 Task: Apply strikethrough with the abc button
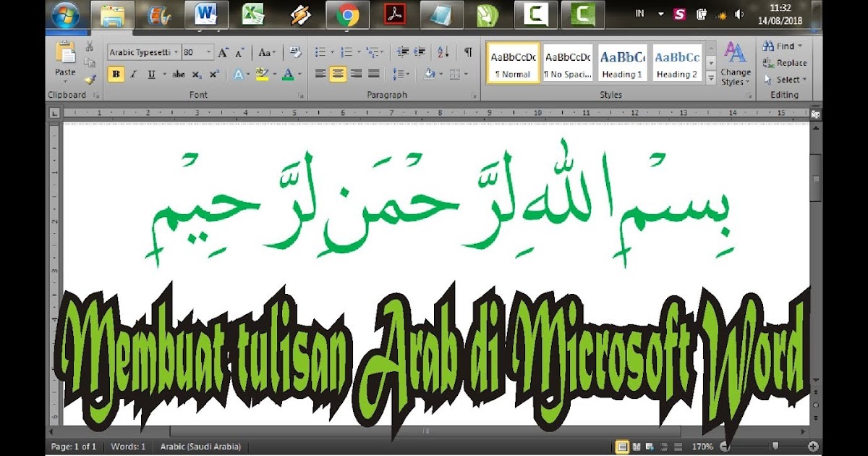(179, 74)
